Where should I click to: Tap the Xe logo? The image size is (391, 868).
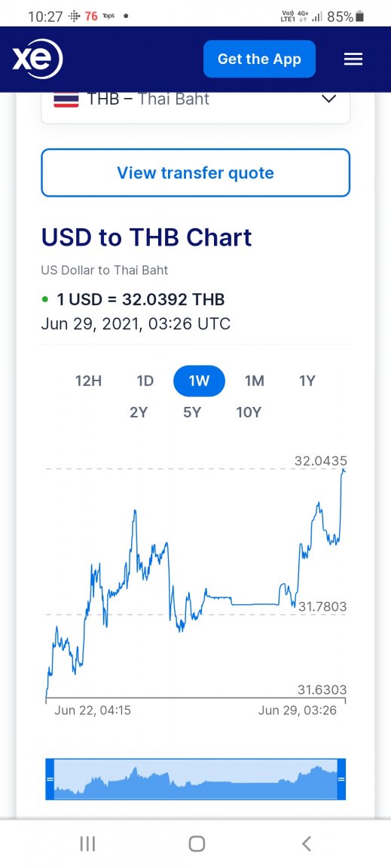38,59
